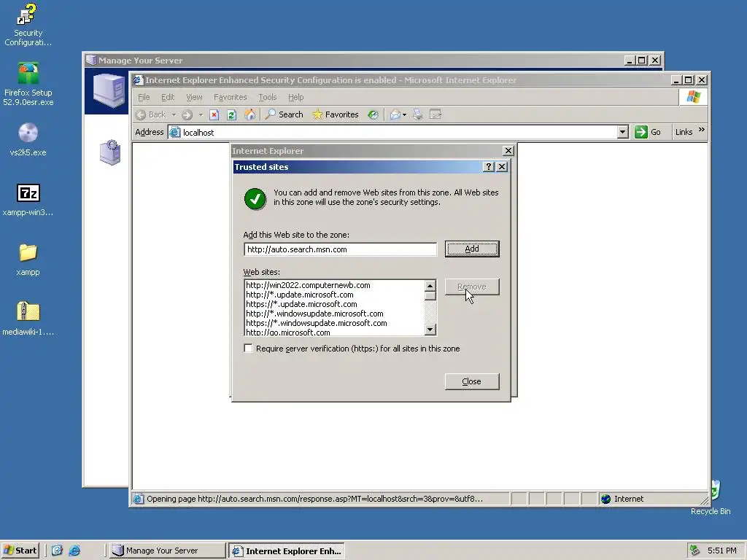Click the Add this Web site input field
Viewport: 747px width, 560px height.
(x=340, y=249)
